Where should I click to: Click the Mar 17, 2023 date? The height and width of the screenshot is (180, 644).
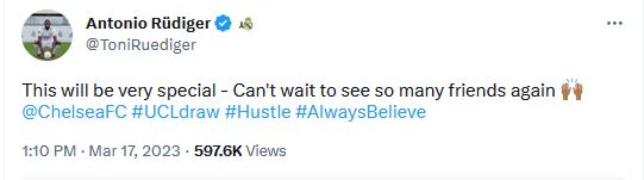[x=135, y=151]
